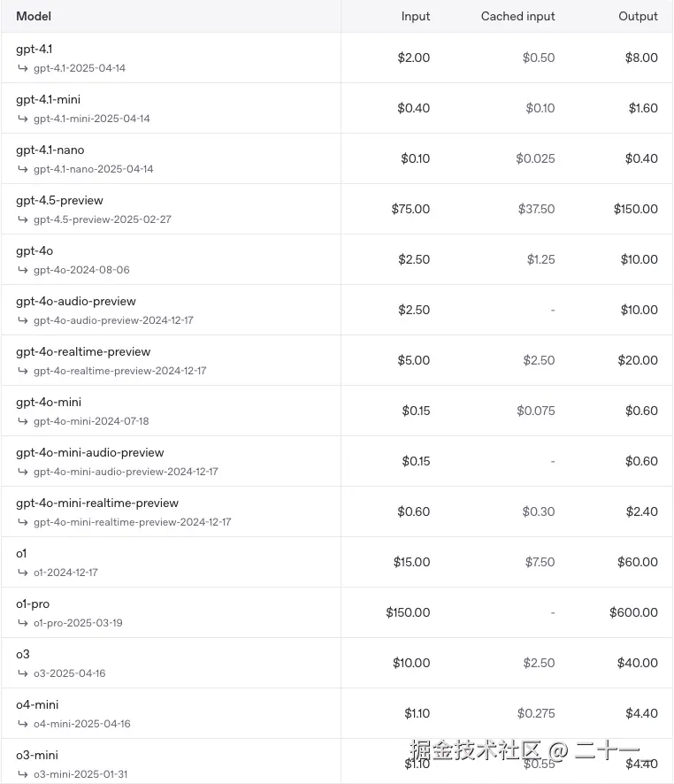The image size is (674, 784).
Task: Click the Cached input column header
Action: point(517,16)
